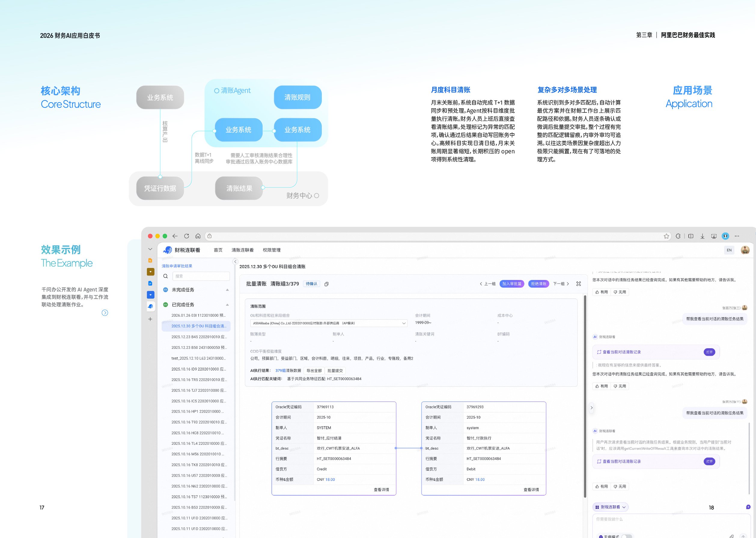
Task: Switch to the 清账连联看 tab
Action: [242, 250]
